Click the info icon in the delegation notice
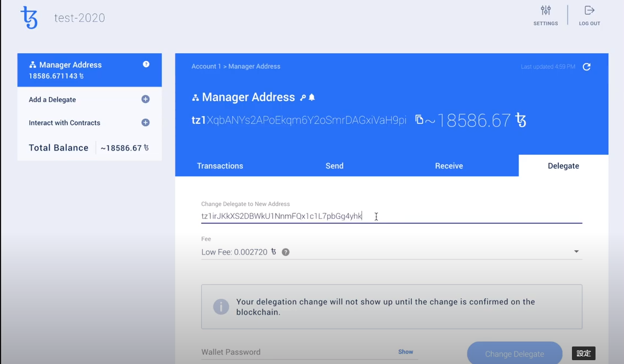Screen dimensions: 624x364 click(x=221, y=307)
